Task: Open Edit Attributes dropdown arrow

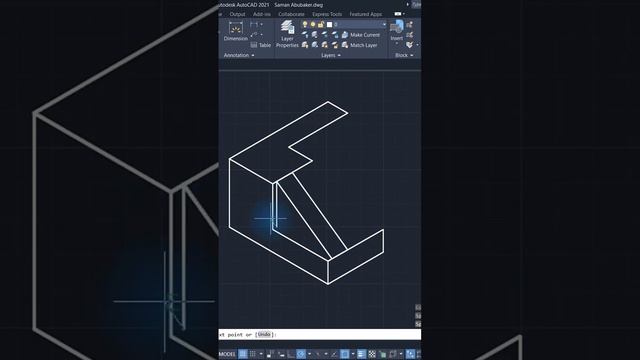Action: [x=417, y=45]
